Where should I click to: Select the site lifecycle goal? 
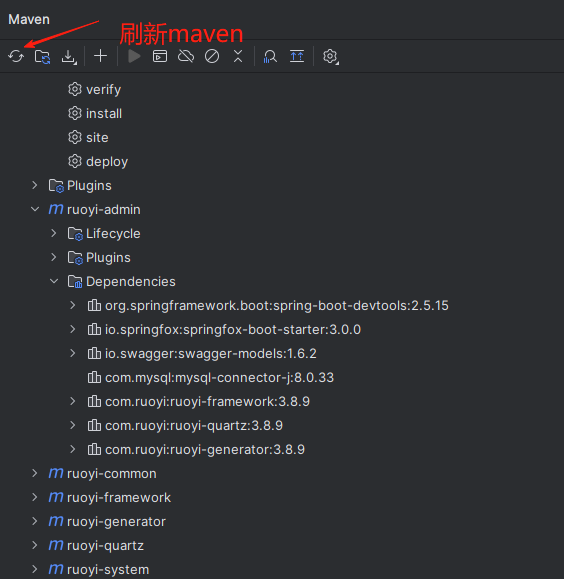point(97,137)
